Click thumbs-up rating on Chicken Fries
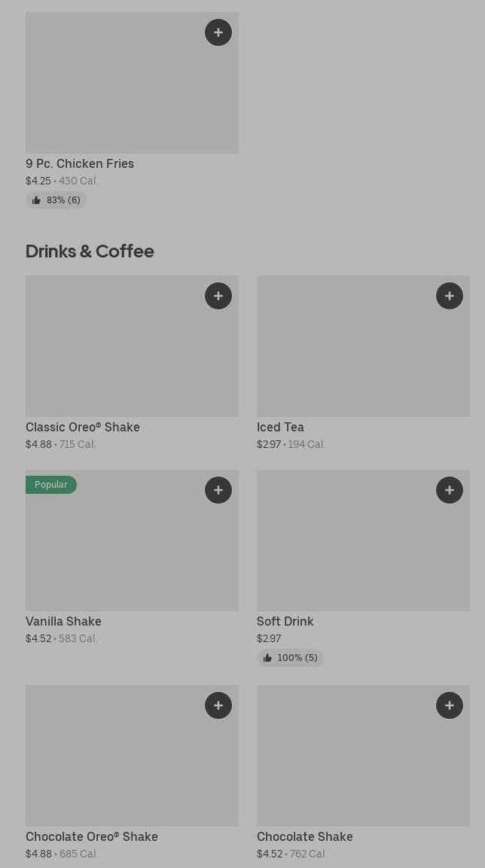 (56, 200)
